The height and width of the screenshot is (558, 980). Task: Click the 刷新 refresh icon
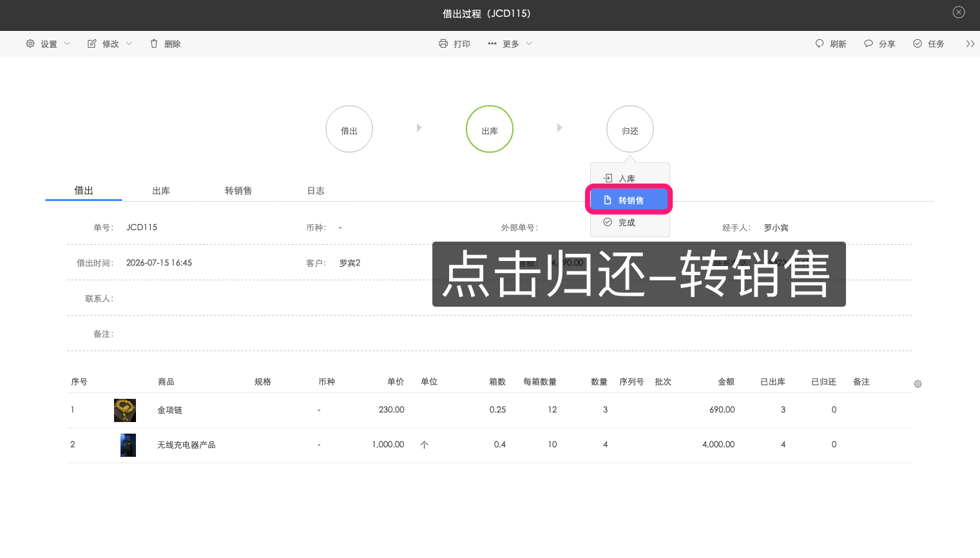[820, 44]
